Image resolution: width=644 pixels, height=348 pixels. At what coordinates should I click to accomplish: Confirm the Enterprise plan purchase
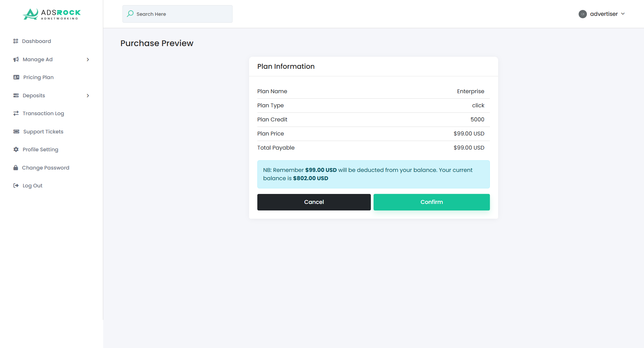pos(431,202)
